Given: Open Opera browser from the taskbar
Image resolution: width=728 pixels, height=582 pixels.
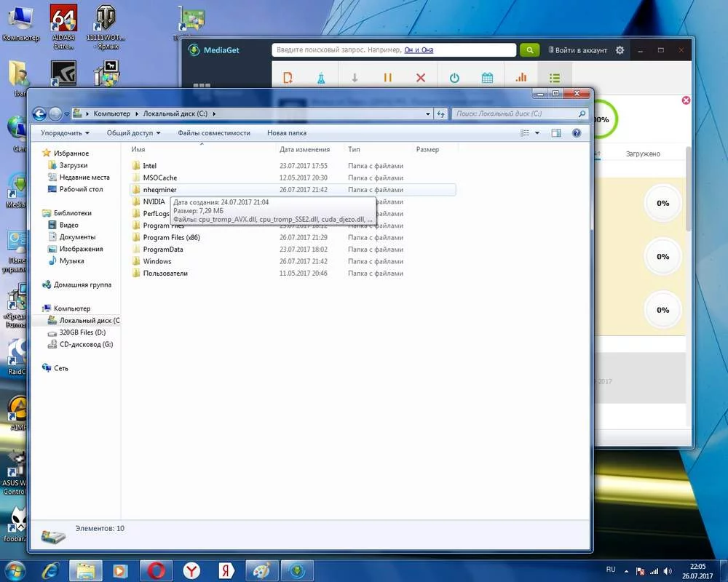Looking at the screenshot, I should coord(157,569).
